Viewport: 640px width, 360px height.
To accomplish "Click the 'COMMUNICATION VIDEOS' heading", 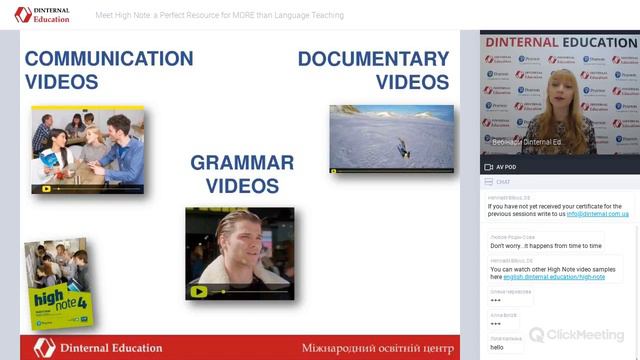I will (109, 70).
